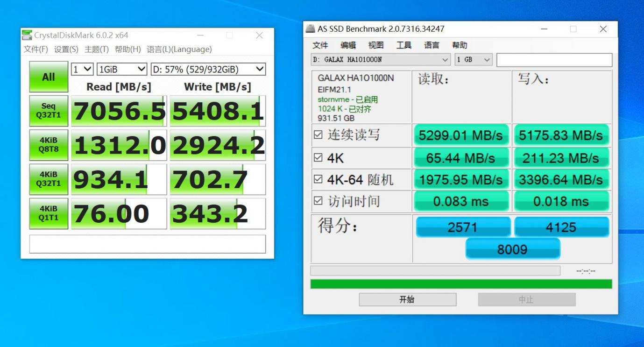644x347 pixels.
Task: Click the 8009 total score
Action: pos(512,249)
